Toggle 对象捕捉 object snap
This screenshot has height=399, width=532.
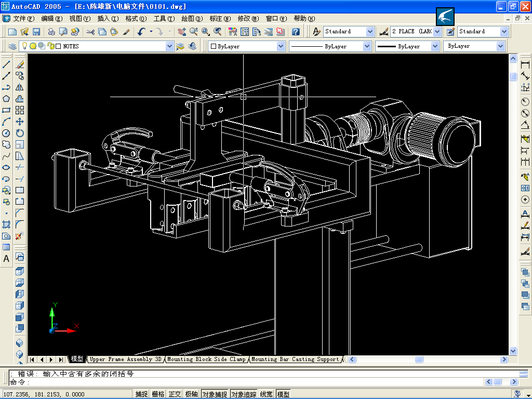pyautogui.click(x=215, y=394)
